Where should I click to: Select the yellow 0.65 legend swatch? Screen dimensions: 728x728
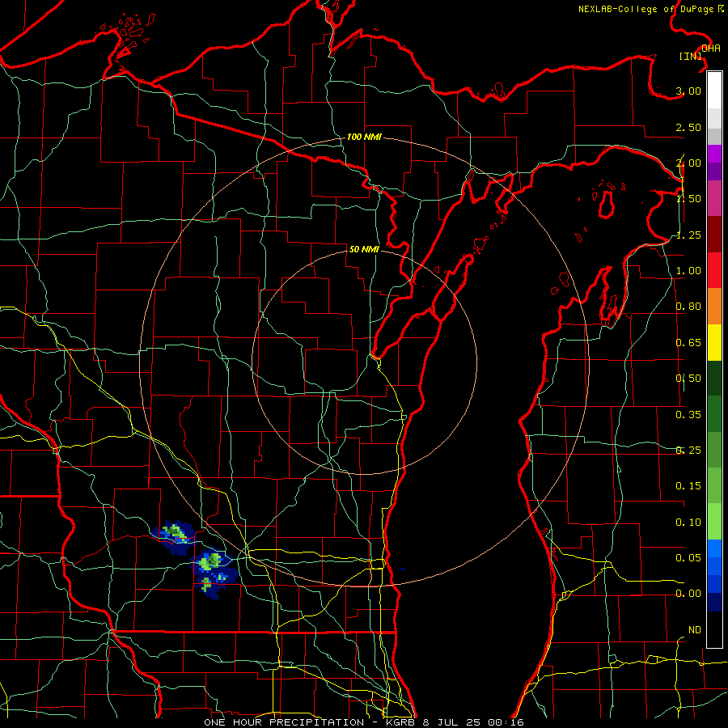tap(714, 342)
